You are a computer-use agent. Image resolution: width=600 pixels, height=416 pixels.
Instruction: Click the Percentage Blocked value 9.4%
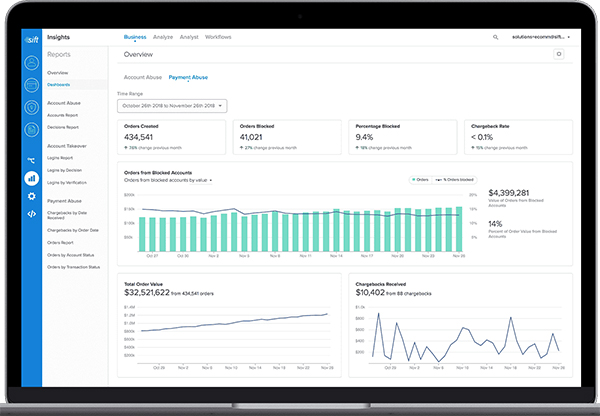coord(364,137)
